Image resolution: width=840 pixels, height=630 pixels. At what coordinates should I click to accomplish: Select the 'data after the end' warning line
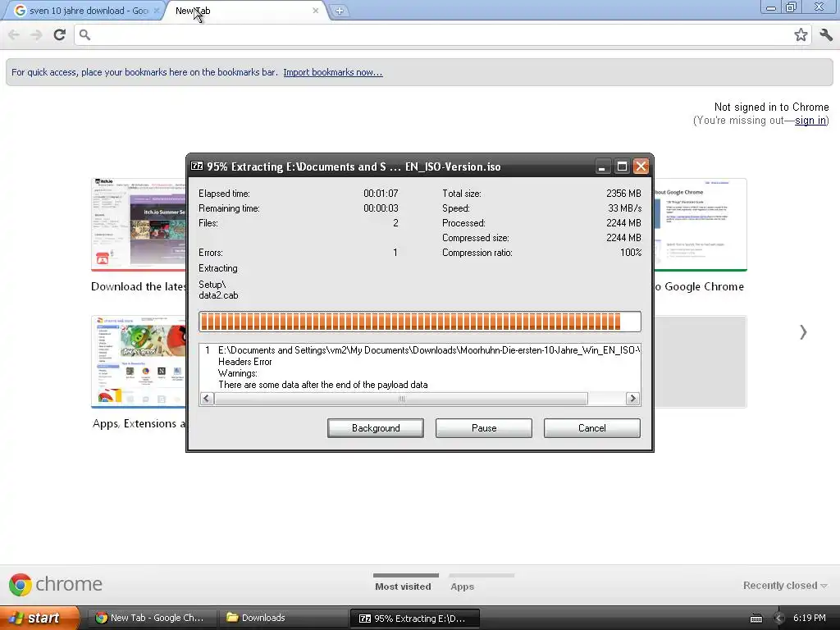click(323, 385)
